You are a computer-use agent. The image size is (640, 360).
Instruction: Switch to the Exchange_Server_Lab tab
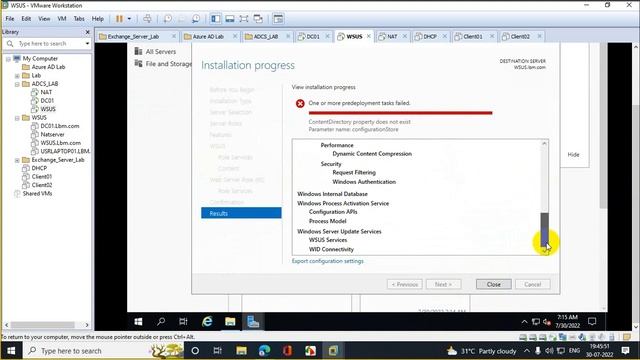coord(133,36)
